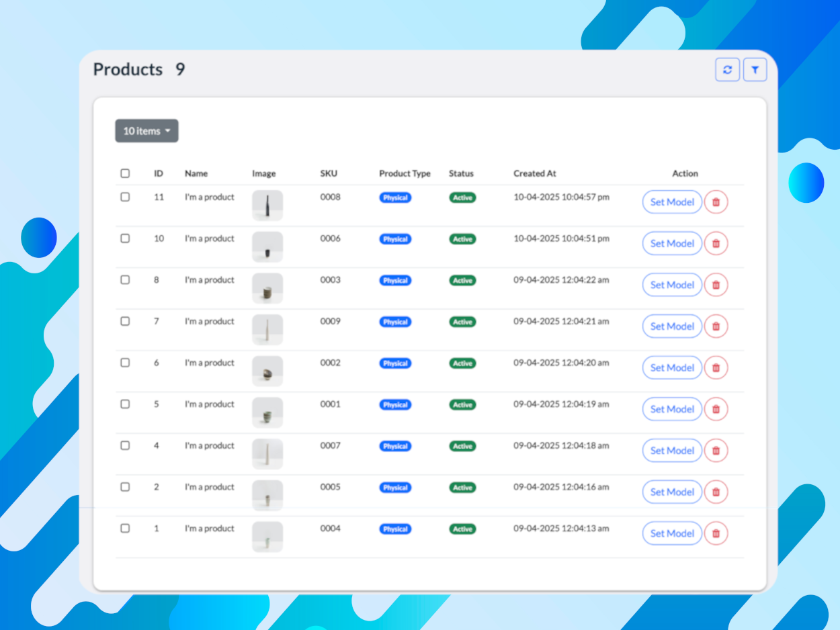This screenshot has width=840, height=630.
Task: Click date 09-04-2025 12:04:18 am
Action: pyautogui.click(x=561, y=445)
